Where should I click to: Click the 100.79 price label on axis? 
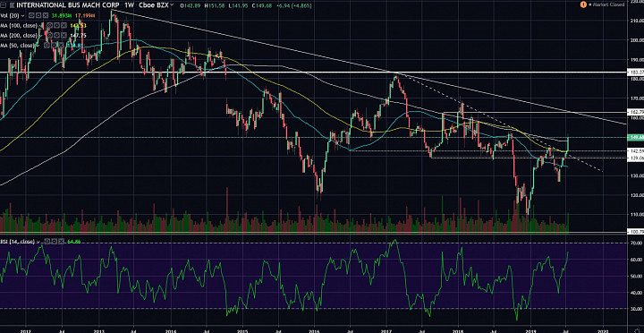pos(635,232)
